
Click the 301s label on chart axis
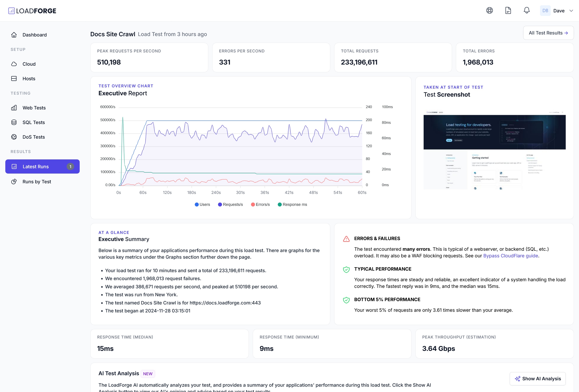point(240,192)
